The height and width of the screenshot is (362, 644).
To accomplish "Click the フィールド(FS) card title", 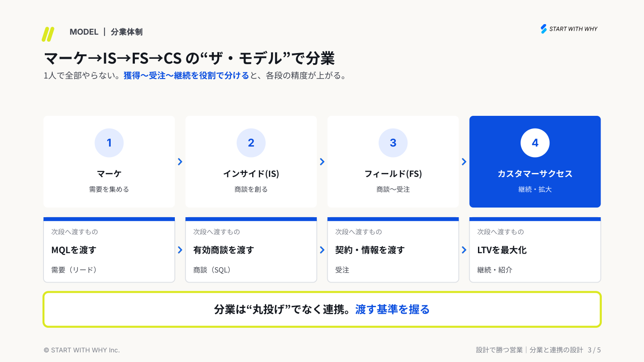I will [x=393, y=174].
